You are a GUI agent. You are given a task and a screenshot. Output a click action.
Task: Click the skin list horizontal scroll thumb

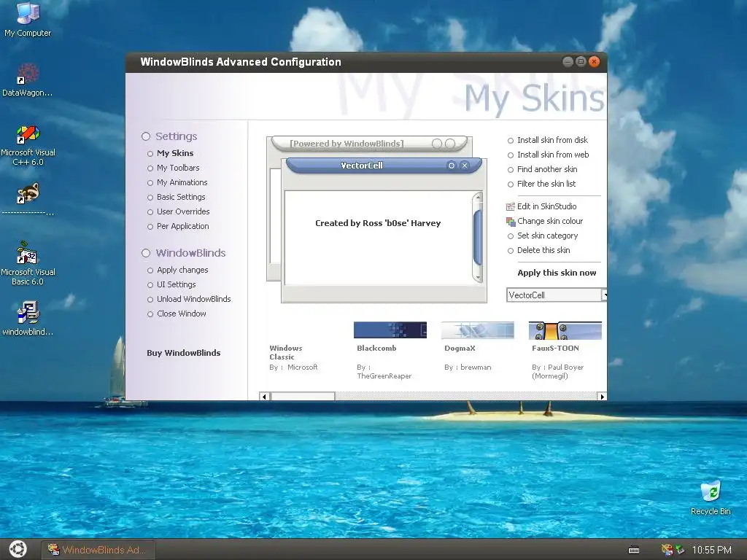coord(303,396)
